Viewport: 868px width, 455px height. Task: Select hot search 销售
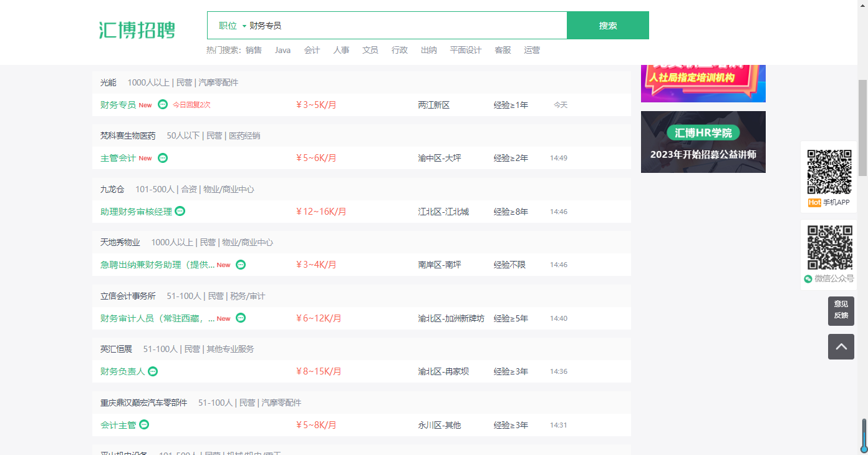(x=254, y=50)
